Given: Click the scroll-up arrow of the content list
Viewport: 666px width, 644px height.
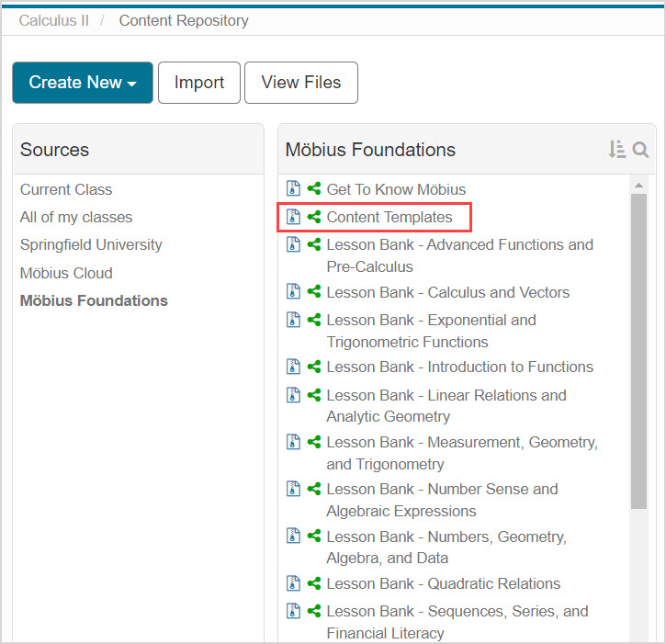Looking at the screenshot, I should tap(638, 186).
